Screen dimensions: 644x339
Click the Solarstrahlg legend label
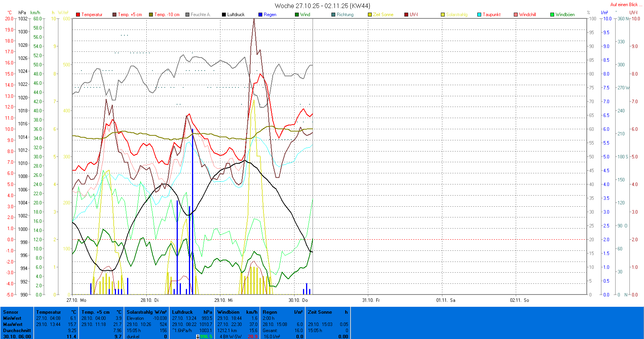tap(457, 15)
